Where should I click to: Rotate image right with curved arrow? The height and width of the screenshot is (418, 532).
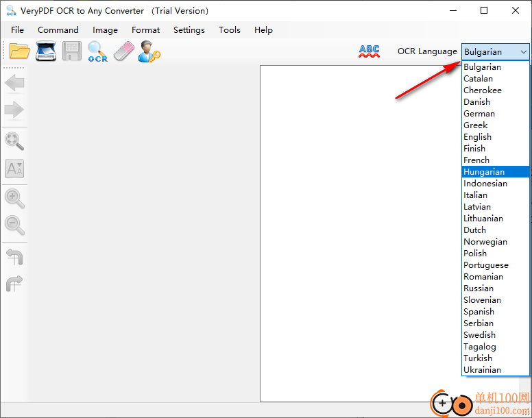coord(14,284)
